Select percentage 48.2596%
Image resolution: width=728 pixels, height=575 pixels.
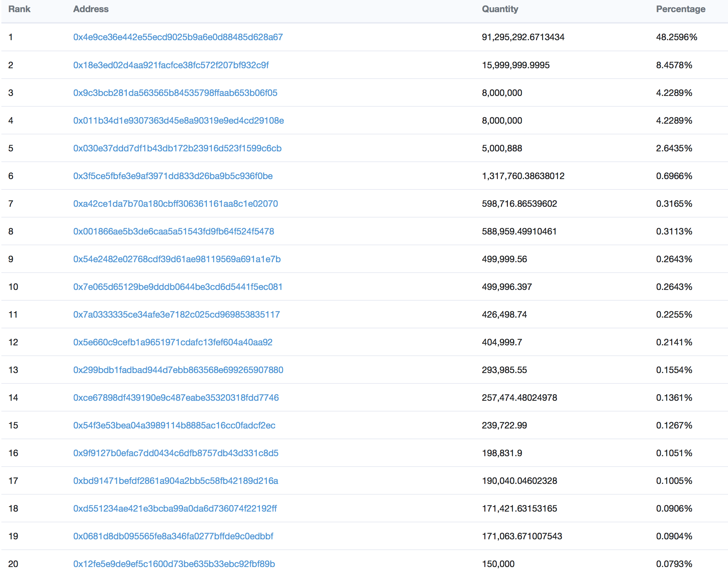pyautogui.click(x=676, y=37)
